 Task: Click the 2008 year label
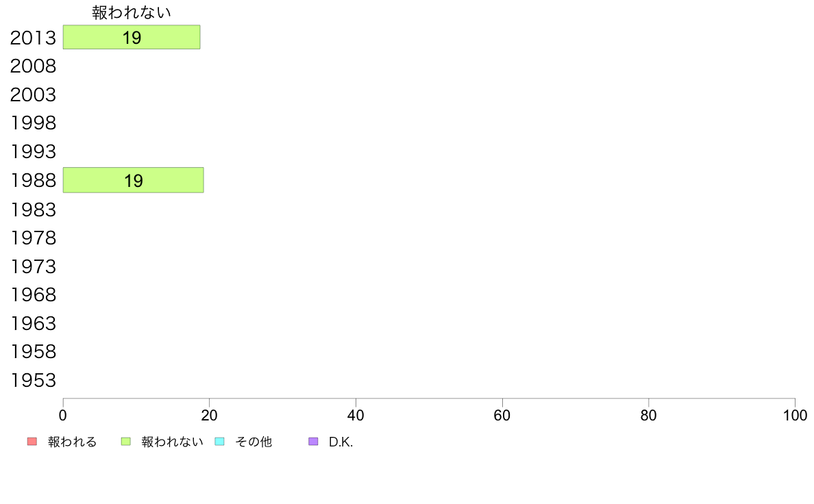(x=33, y=66)
